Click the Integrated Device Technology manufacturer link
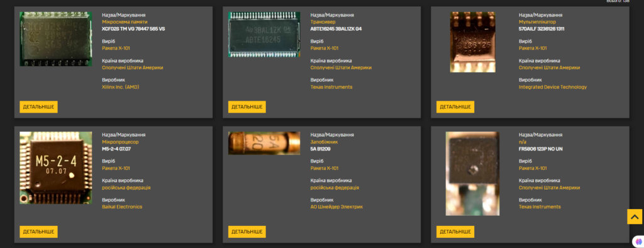This screenshot has width=644, height=248. (x=553, y=87)
